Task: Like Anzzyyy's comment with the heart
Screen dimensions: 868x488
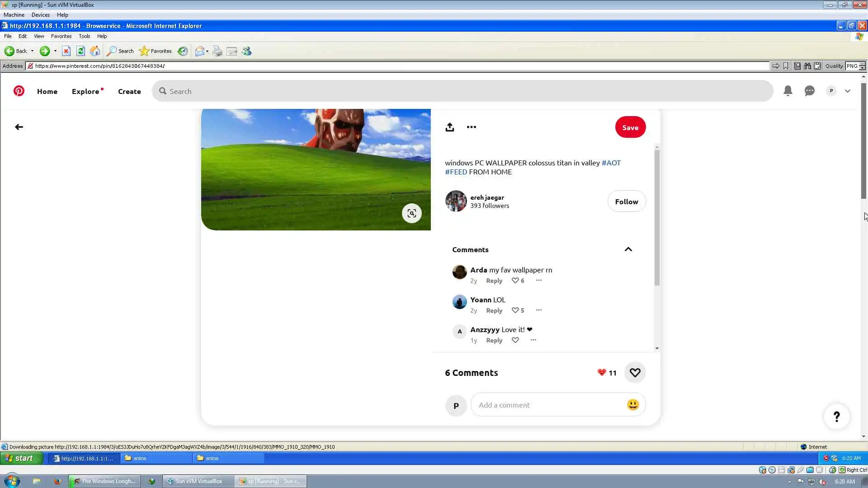Action: pos(515,340)
